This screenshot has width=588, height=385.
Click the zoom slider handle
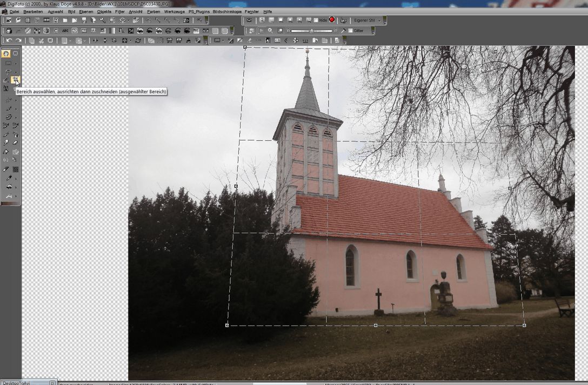311,31
